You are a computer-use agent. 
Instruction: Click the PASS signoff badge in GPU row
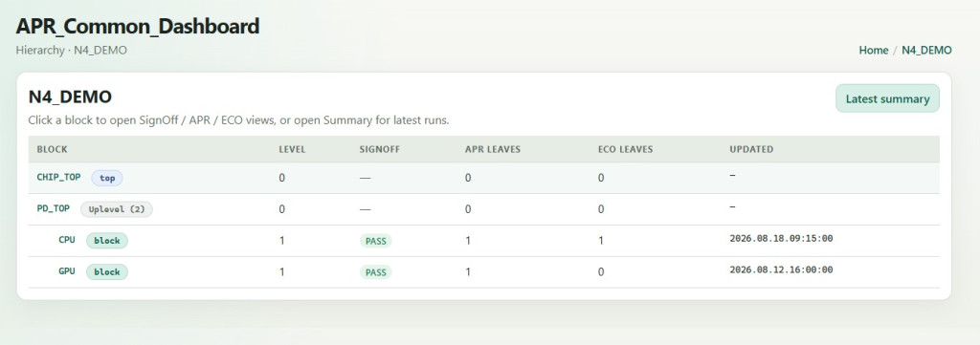(375, 272)
